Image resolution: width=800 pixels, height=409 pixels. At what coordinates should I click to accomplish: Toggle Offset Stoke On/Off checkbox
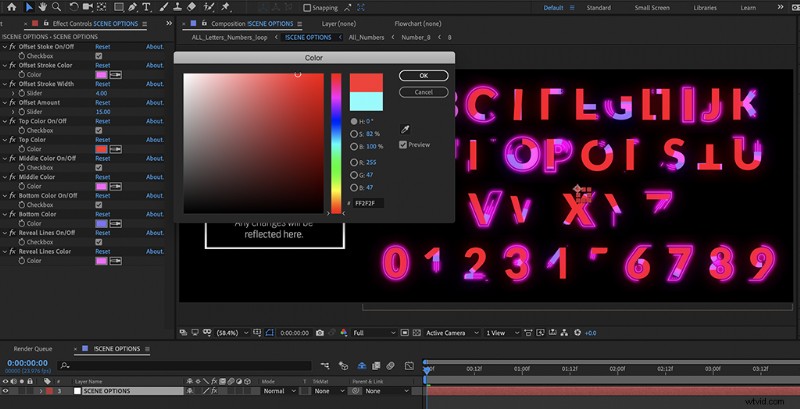pyautogui.click(x=98, y=56)
